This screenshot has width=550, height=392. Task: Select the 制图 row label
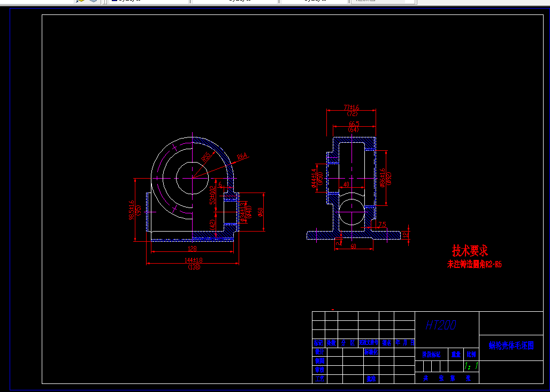[319, 361]
